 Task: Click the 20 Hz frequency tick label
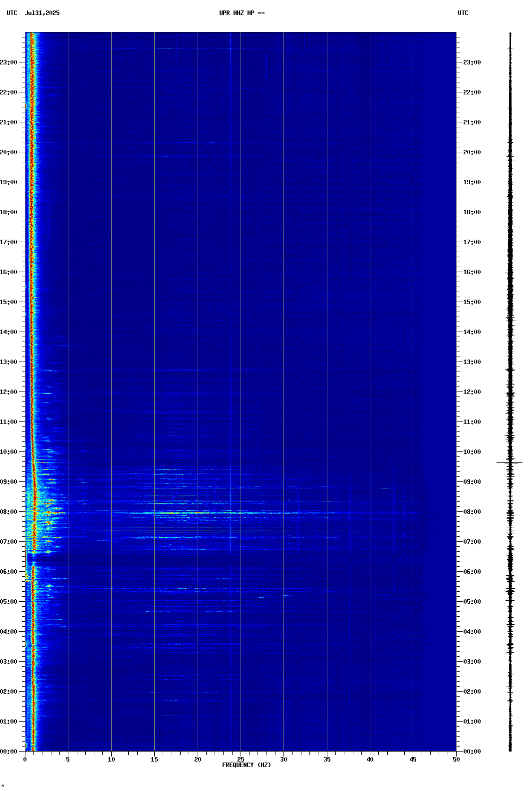coord(198,760)
